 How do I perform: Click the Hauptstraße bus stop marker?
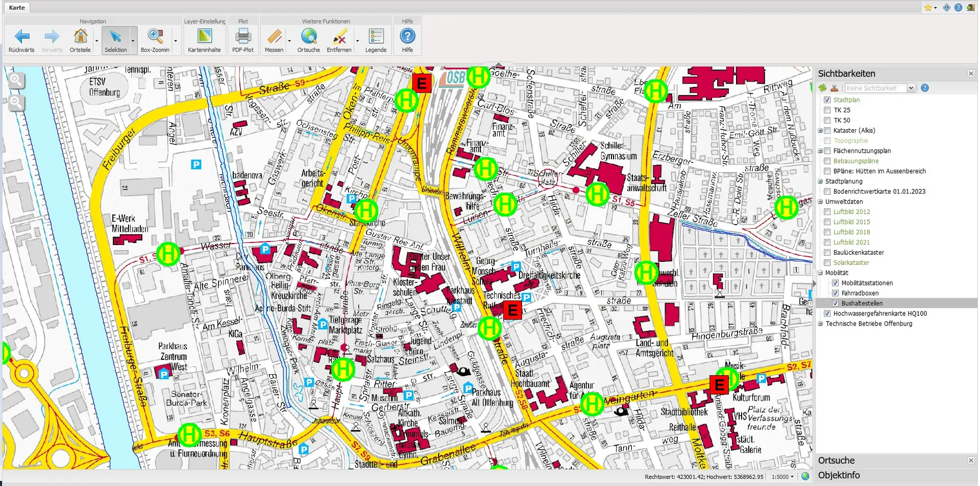coord(189,435)
